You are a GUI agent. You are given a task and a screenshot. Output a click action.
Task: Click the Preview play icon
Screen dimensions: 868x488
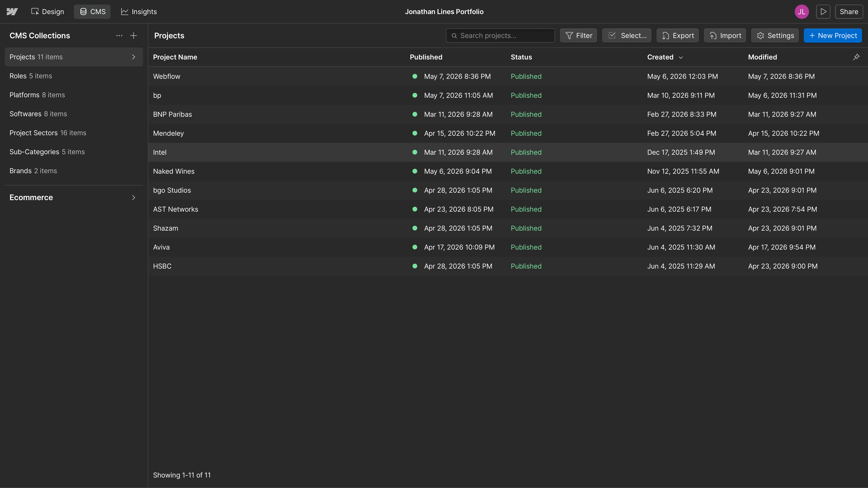point(823,12)
